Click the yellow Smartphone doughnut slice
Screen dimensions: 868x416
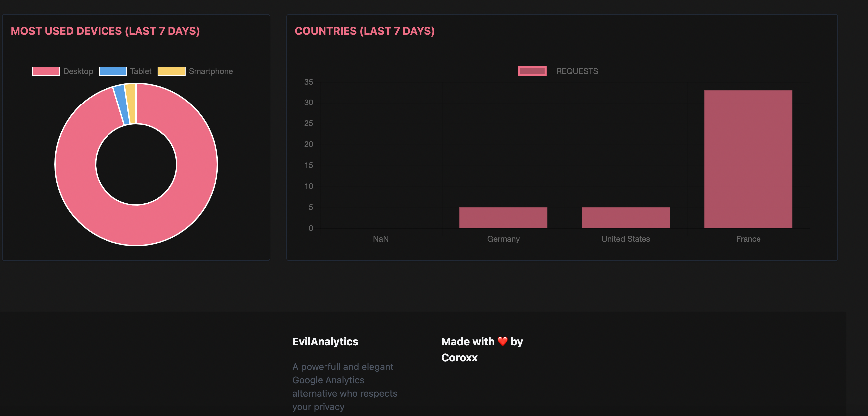(131, 104)
